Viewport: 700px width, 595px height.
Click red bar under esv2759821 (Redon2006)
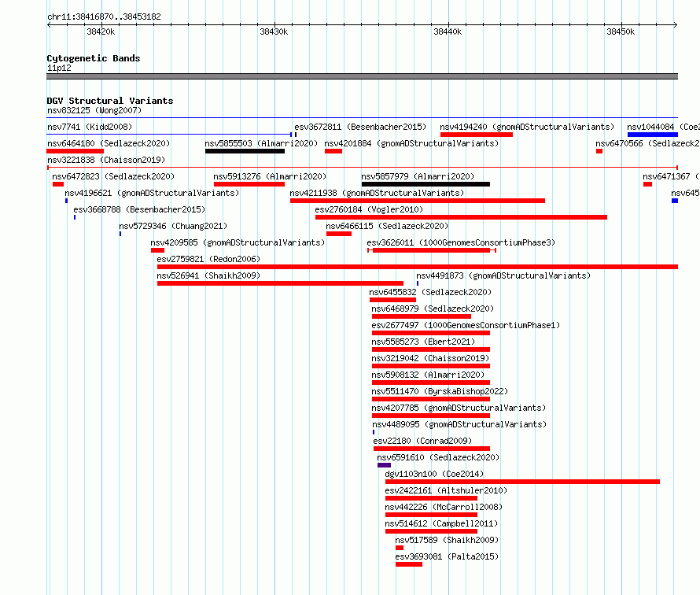pyautogui.click(x=418, y=267)
